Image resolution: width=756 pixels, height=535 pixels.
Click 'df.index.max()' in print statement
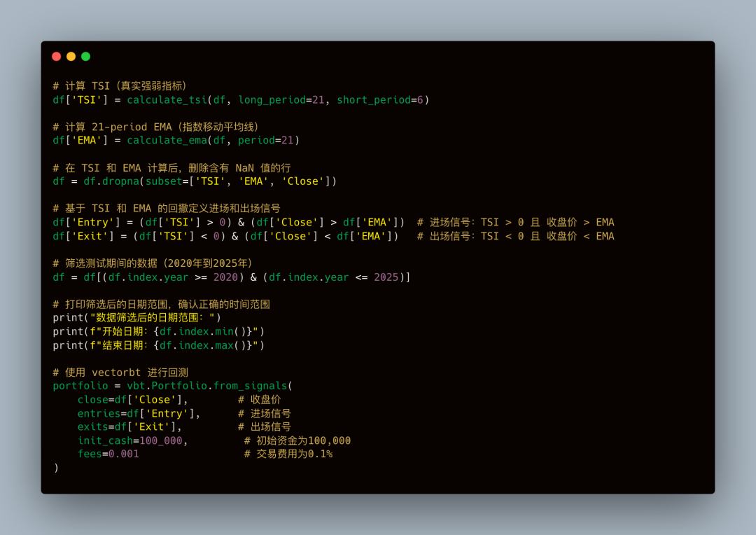(202, 345)
